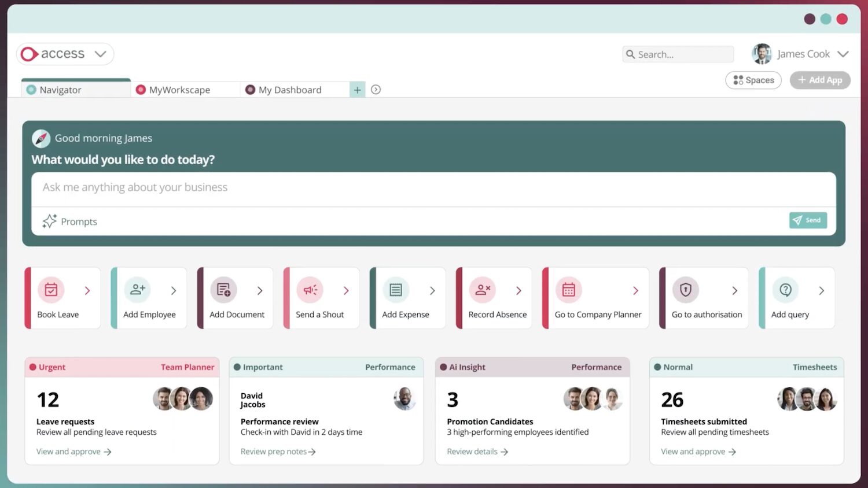Switch to the MyWorkscape tab

[185, 90]
